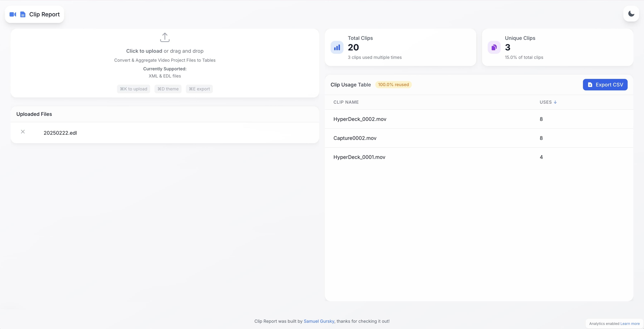644x329 pixels.
Task: Click the 100.0% reused badge
Action: pos(393,85)
